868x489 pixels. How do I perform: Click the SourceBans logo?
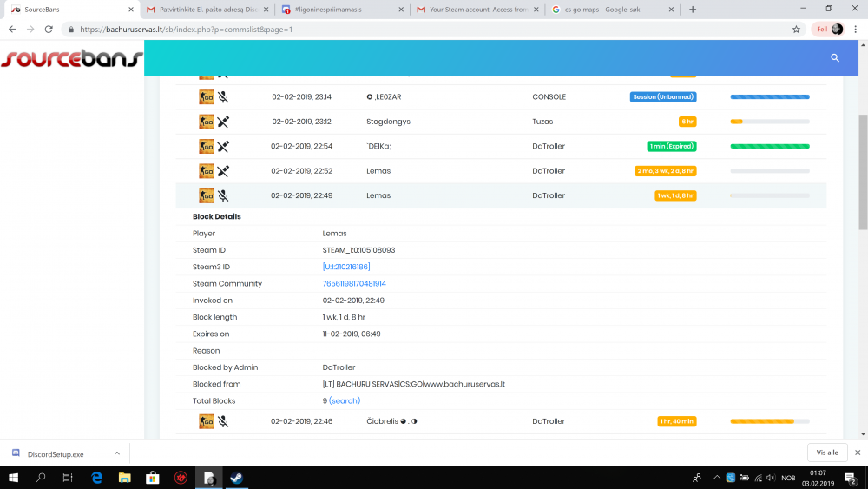pos(71,59)
